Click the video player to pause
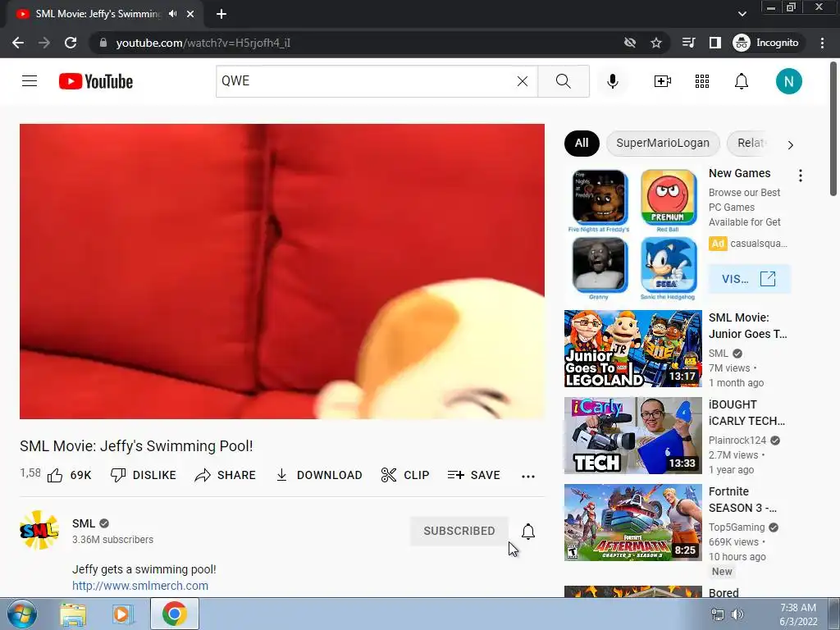The image size is (840, 630). [x=282, y=271]
